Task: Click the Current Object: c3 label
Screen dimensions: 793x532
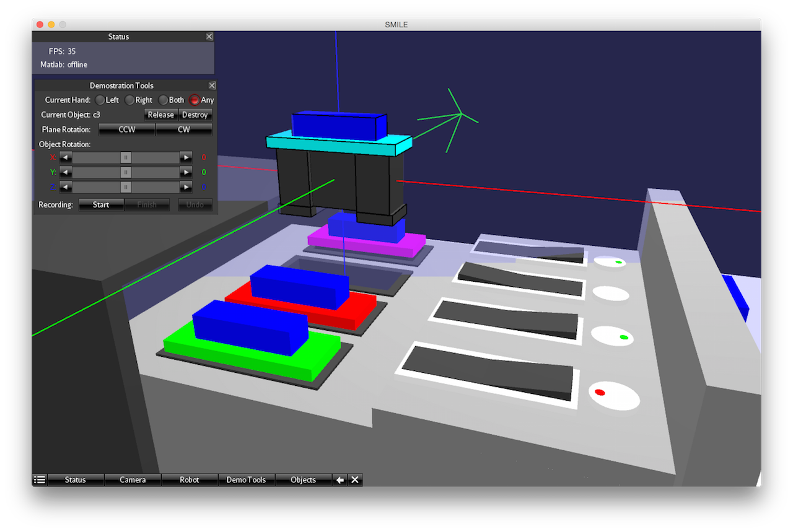Action: 71,115
